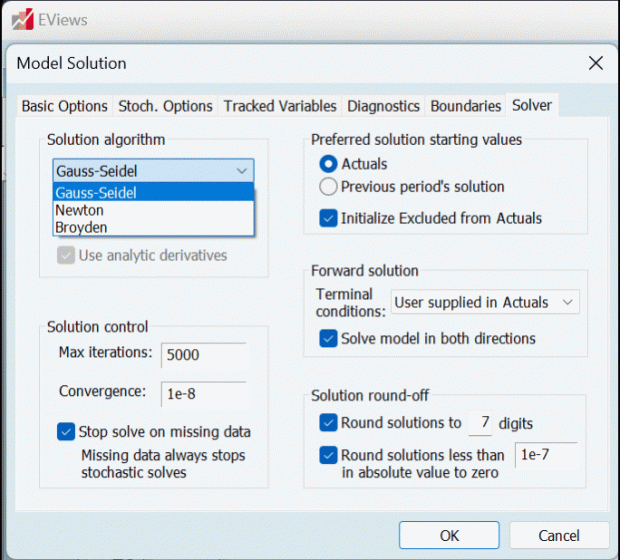Disable Solve model in both directions
620x560 pixels.
click(x=328, y=339)
